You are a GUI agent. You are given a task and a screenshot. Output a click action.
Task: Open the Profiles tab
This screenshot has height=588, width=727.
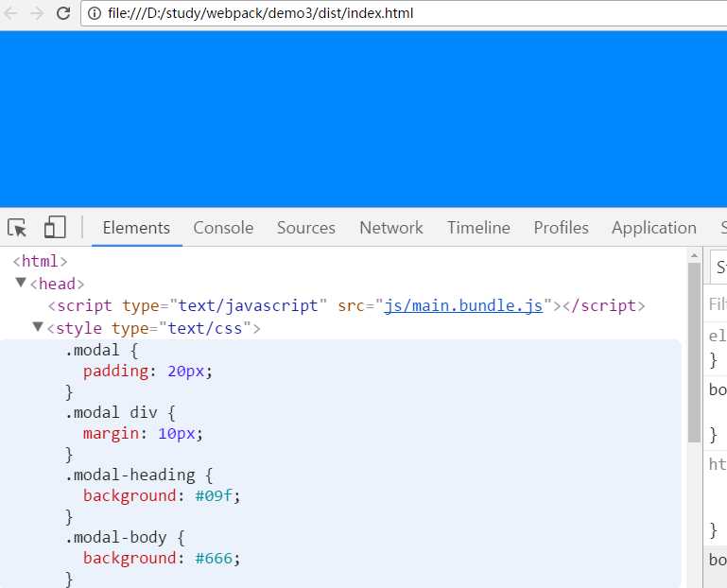coord(561,228)
